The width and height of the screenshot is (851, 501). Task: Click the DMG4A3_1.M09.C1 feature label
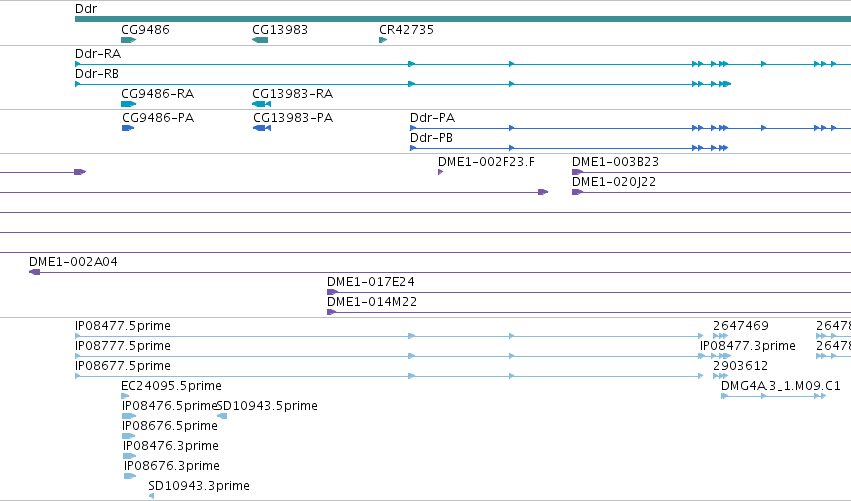point(780,386)
